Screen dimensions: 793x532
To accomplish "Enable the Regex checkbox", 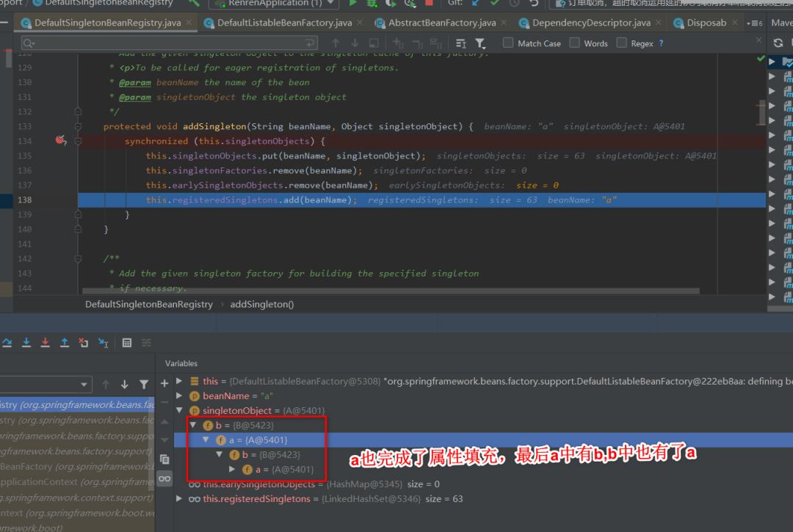I will point(622,43).
